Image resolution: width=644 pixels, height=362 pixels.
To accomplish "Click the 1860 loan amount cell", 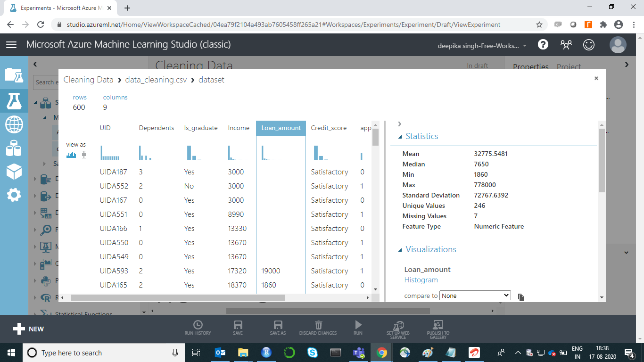I will tap(269, 285).
